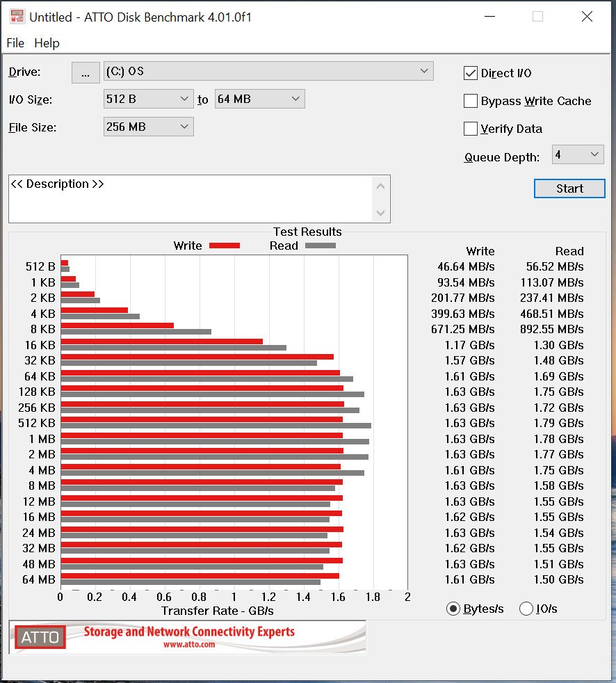Minimize the ATTO Disk Benchmark window

coord(489,17)
